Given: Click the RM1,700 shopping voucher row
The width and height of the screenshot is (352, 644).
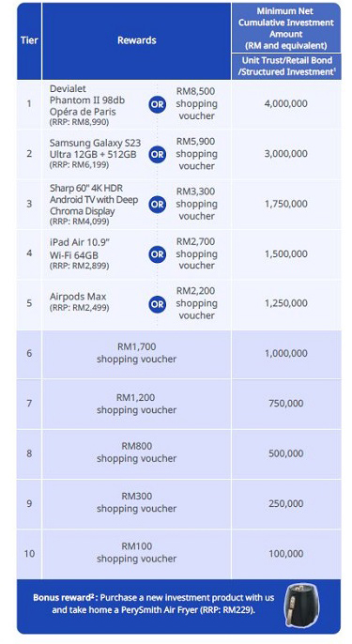Looking at the screenshot, I should point(178,353).
